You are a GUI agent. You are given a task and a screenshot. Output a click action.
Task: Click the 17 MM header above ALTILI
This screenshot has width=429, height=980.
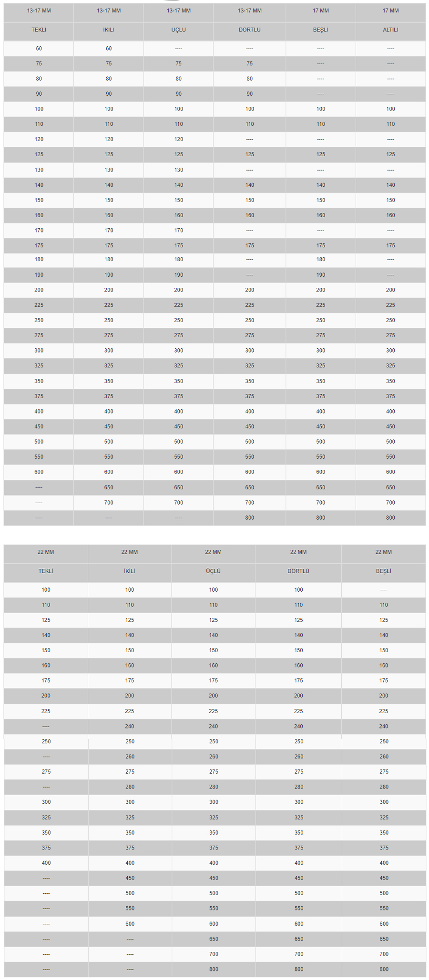(390, 10)
